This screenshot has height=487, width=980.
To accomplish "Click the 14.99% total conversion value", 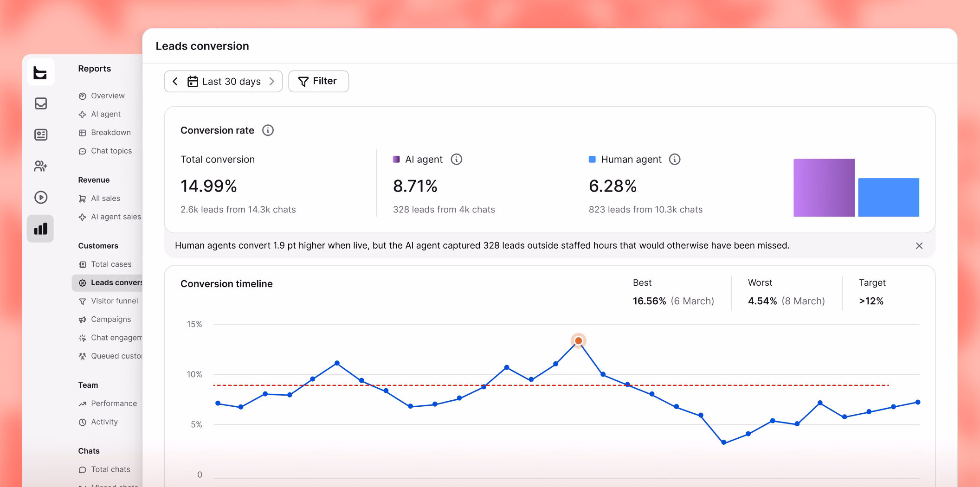I will (x=209, y=186).
